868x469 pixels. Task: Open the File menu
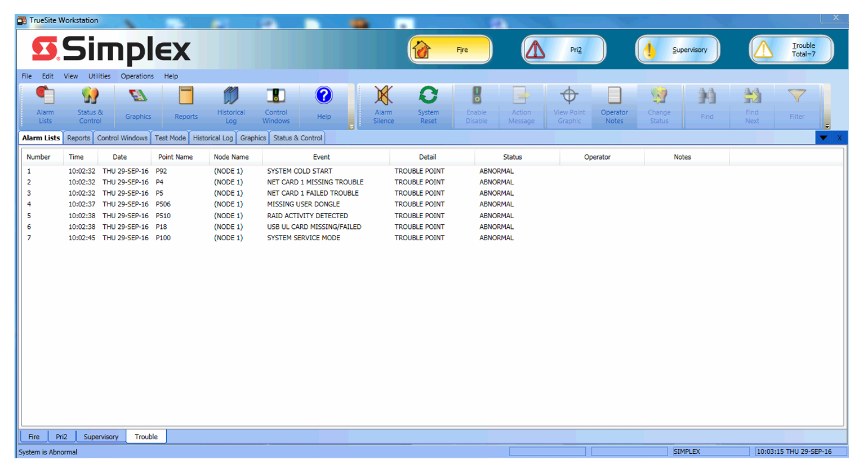pos(27,76)
